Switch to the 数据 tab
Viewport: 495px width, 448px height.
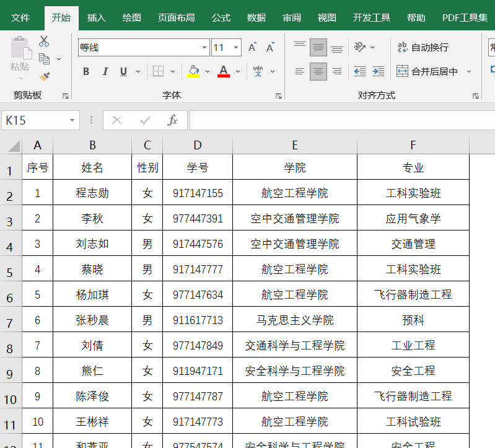(256, 18)
